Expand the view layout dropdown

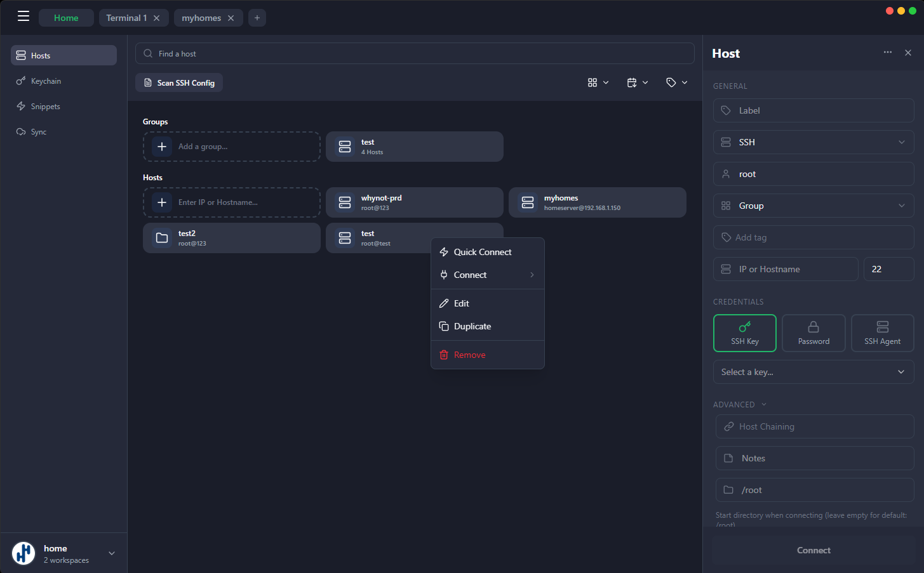(x=598, y=82)
